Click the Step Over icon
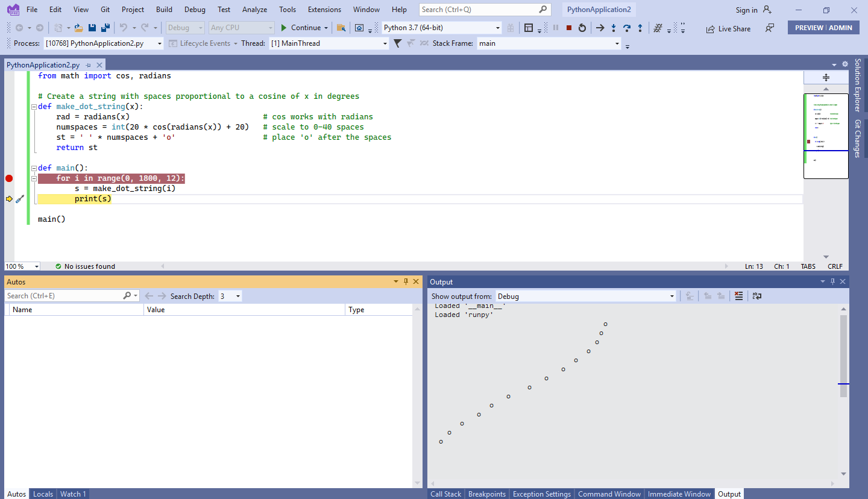This screenshot has height=499, width=868. click(x=627, y=28)
